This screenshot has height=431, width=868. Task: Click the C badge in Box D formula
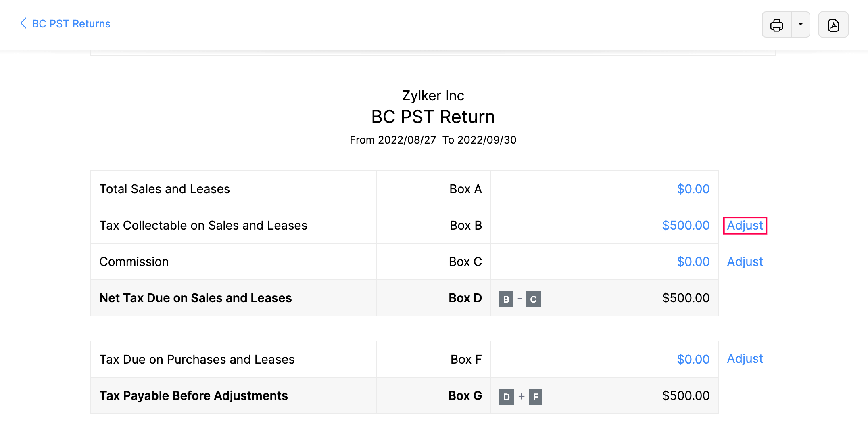tap(533, 299)
